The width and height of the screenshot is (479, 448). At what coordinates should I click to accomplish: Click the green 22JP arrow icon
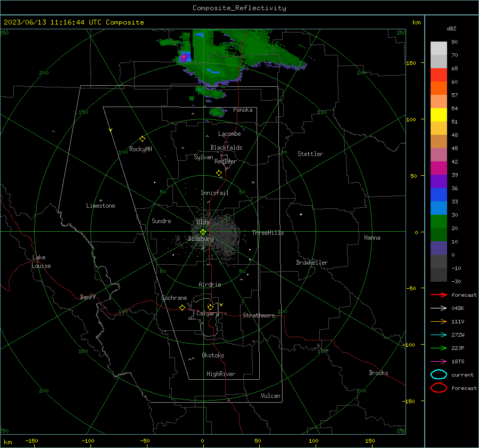[439, 348]
